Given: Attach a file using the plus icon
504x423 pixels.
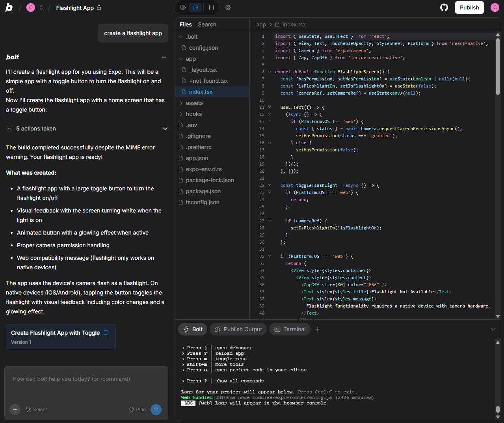Looking at the screenshot, I should click(15, 410).
